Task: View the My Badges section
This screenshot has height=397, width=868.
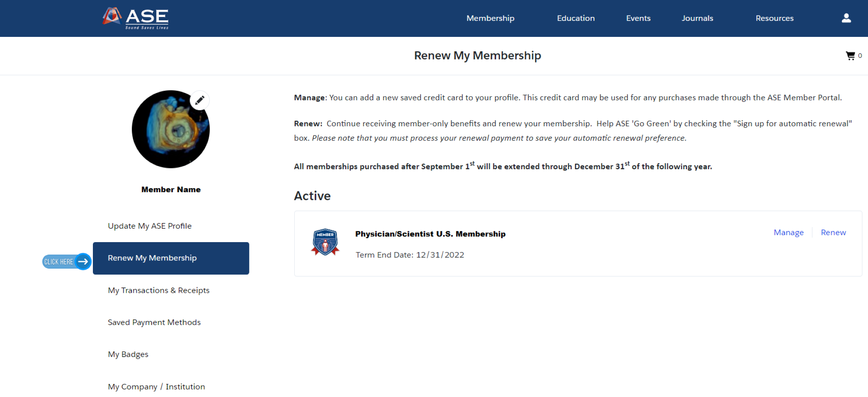Action: pyautogui.click(x=128, y=354)
